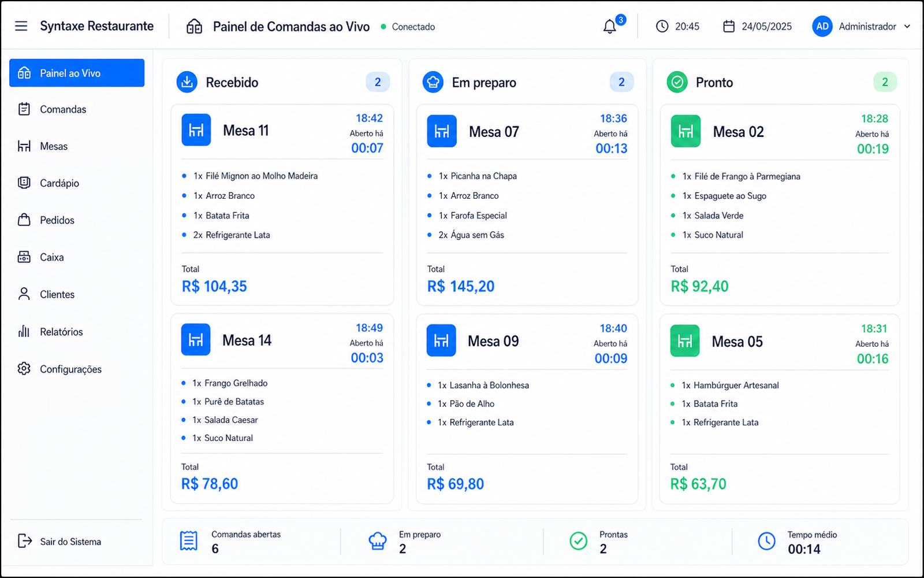Image resolution: width=924 pixels, height=578 pixels.
Task: Open Cardápio in the sidebar
Action: click(77, 183)
